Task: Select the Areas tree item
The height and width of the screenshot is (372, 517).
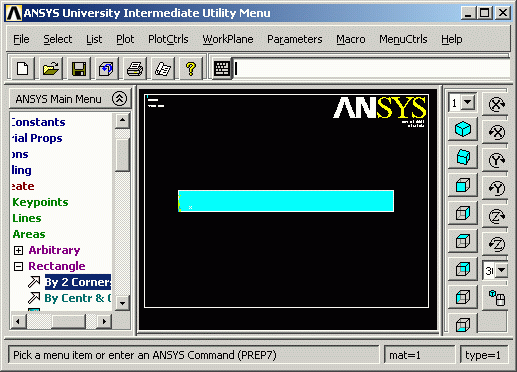Action: [x=29, y=234]
